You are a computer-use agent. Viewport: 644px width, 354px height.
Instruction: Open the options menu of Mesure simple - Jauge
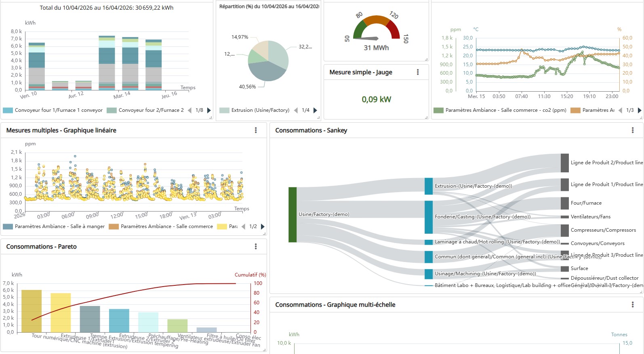point(418,72)
